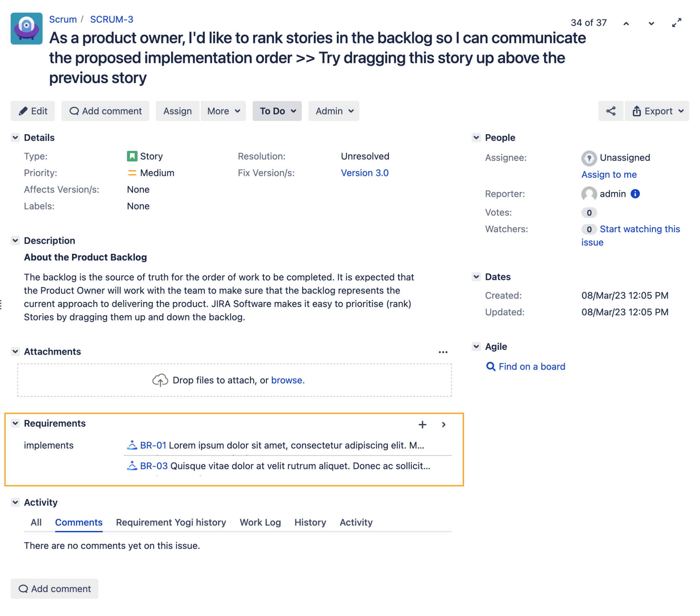The width and height of the screenshot is (700, 616).
Task: Open the More dropdown menu
Action: tap(223, 111)
